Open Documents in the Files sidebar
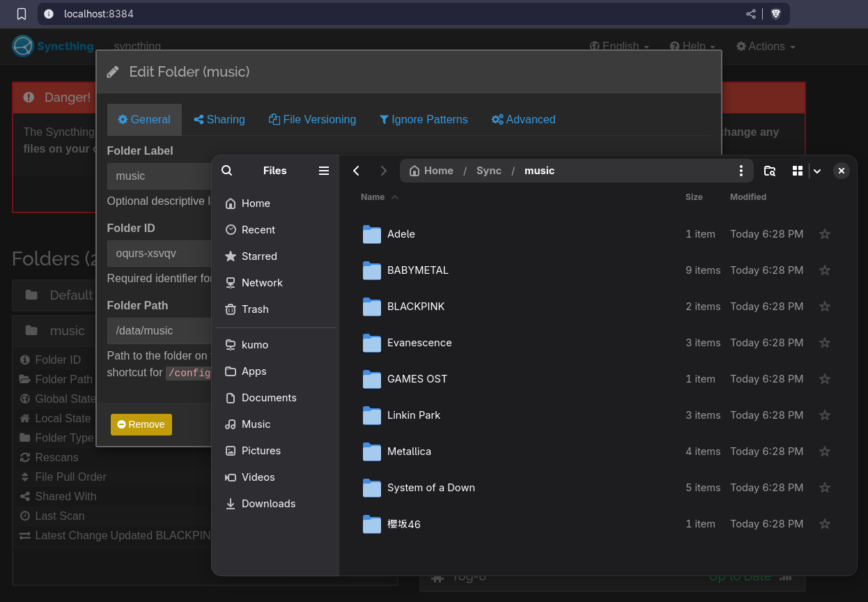 276,398
